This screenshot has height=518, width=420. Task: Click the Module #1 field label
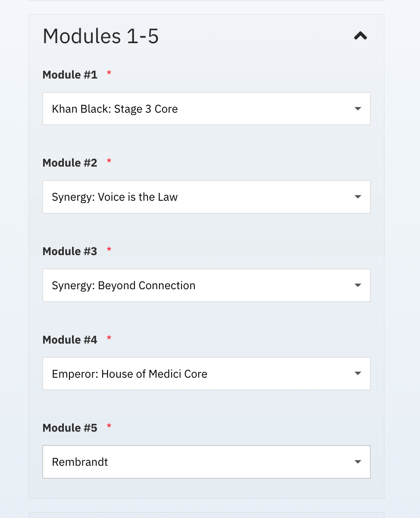pos(70,75)
